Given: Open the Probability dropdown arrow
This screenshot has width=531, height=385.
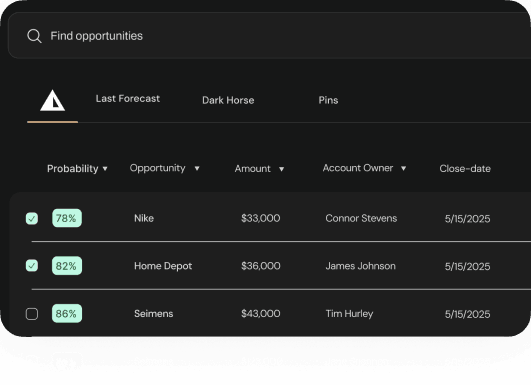Looking at the screenshot, I should [x=105, y=169].
